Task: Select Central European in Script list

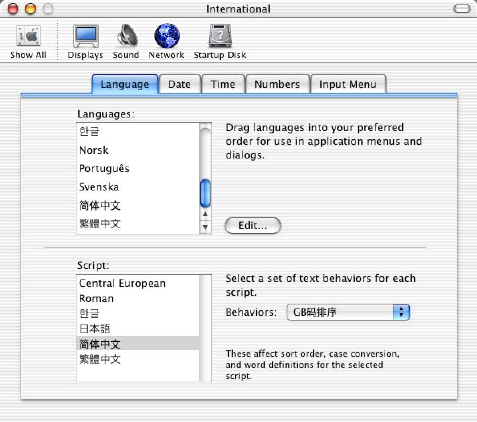Action: point(138,283)
